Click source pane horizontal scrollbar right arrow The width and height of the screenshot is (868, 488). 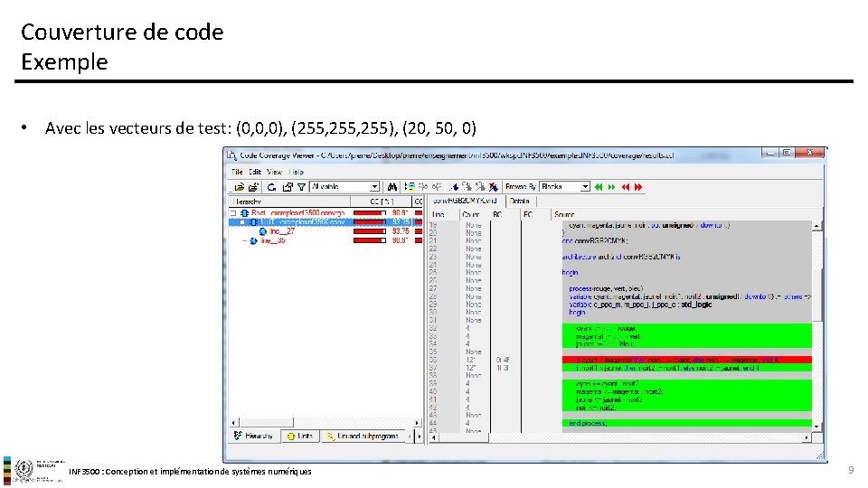coord(806,437)
